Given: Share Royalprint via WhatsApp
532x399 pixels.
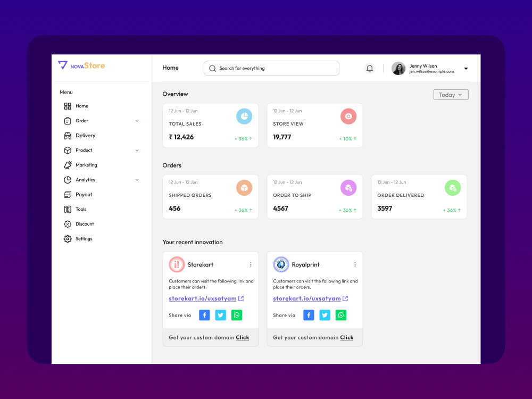Looking at the screenshot, I should click(341, 315).
